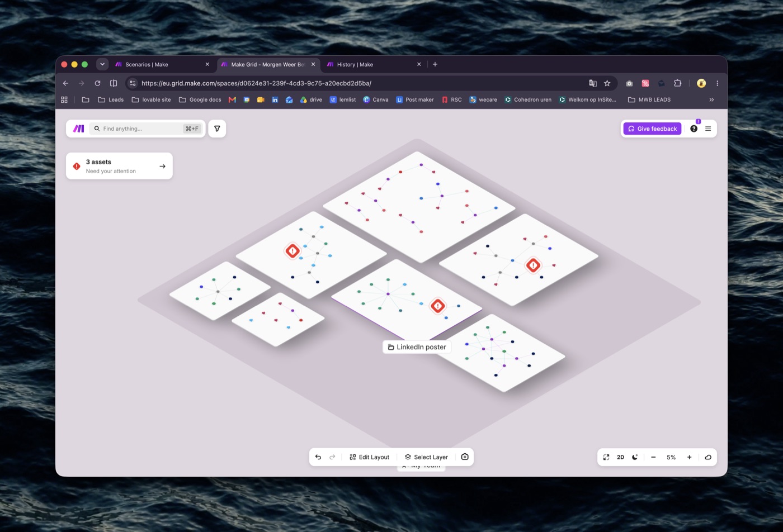783x532 pixels.
Task: Switch to dark mode with moon icon
Action: tap(635, 457)
